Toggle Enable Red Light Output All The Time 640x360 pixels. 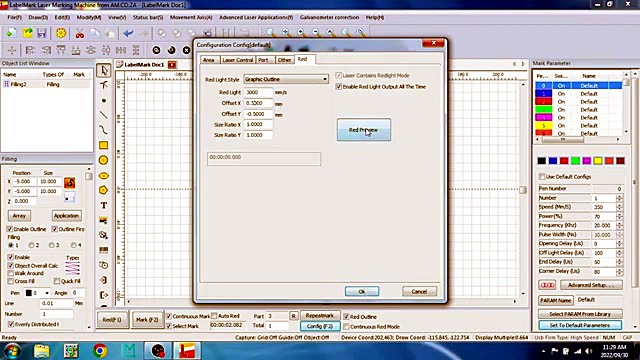coord(338,87)
